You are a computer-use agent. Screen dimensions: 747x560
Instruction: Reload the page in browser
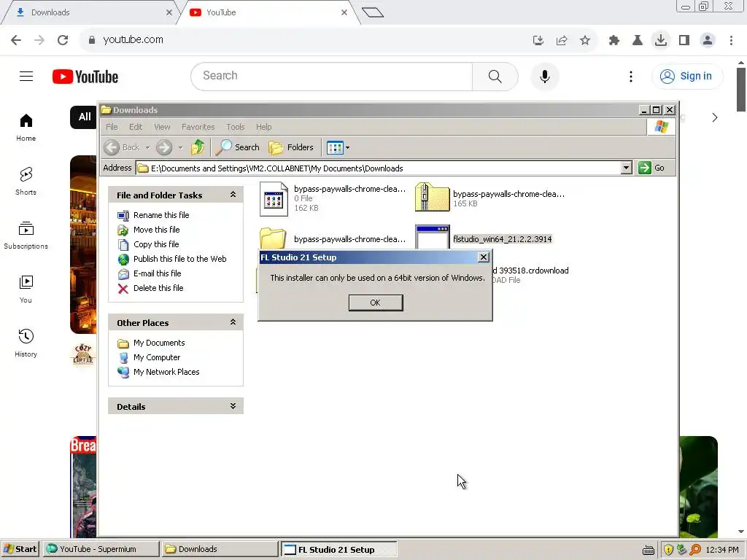63,40
